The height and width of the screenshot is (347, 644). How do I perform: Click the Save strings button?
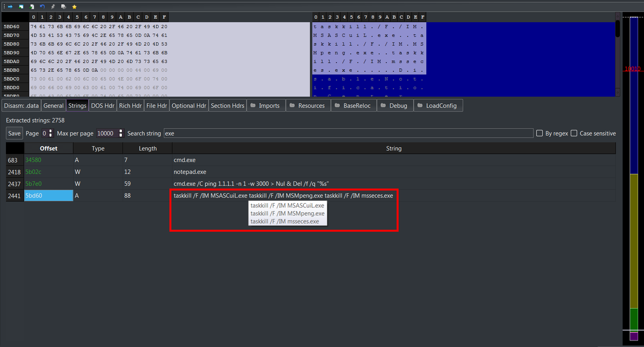14,133
